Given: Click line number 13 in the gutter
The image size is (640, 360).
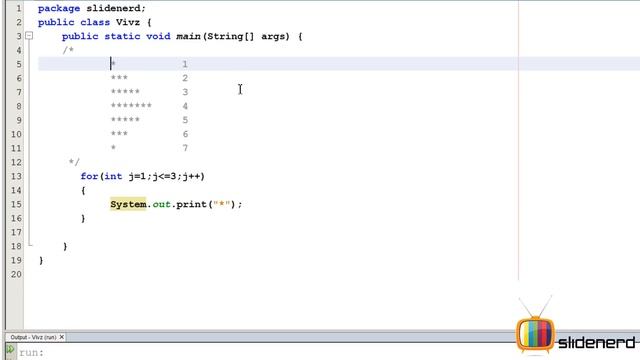Looking at the screenshot, I should pyautogui.click(x=16, y=176).
